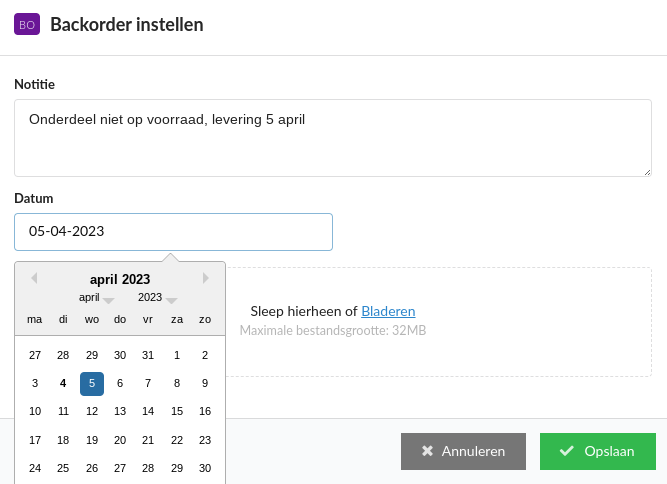The width and height of the screenshot is (667, 484).
Task: Open the 2023 year dropdown
Action: click(x=157, y=297)
